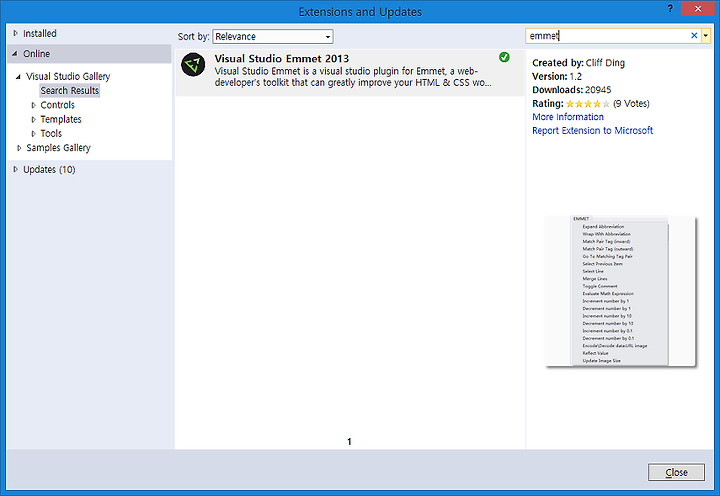Click the Emmet menu preview thumbnail
This screenshot has width=720, height=496.
(620, 291)
